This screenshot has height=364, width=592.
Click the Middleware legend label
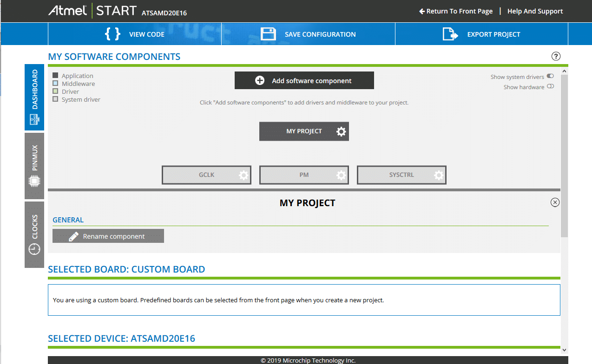click(79, 84)
